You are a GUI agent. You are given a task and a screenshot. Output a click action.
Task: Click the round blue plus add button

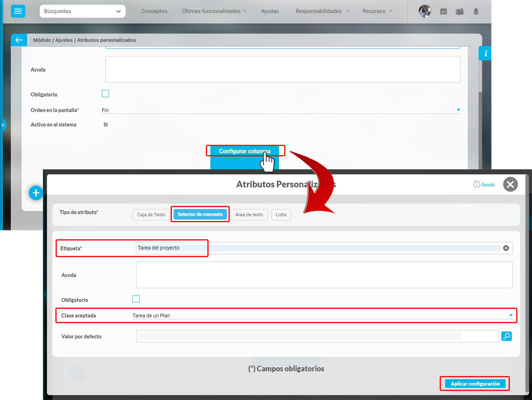[x=36, y=193]
